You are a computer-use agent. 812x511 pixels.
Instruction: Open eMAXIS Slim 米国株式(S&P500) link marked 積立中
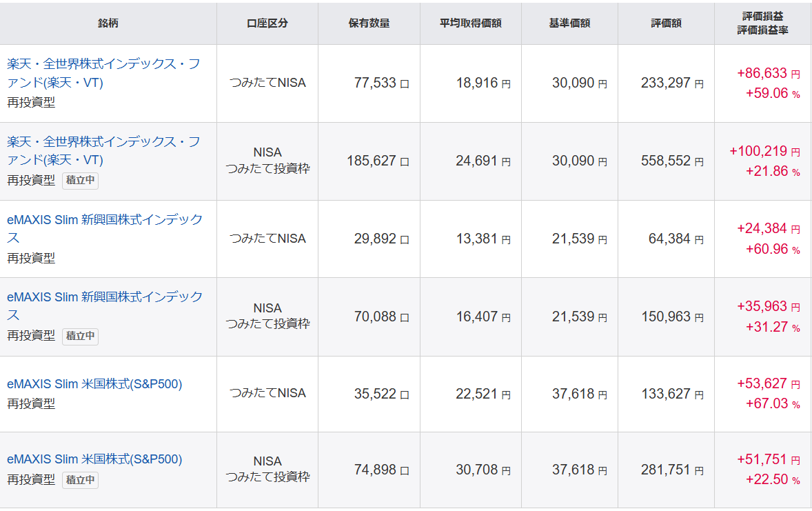coord(94,459)
